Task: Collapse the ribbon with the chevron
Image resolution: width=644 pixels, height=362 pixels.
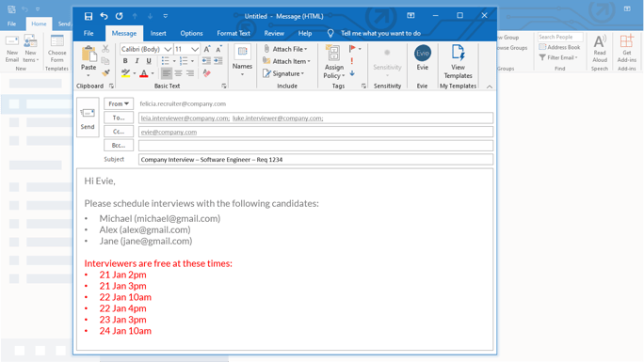Action: (490, 87)
